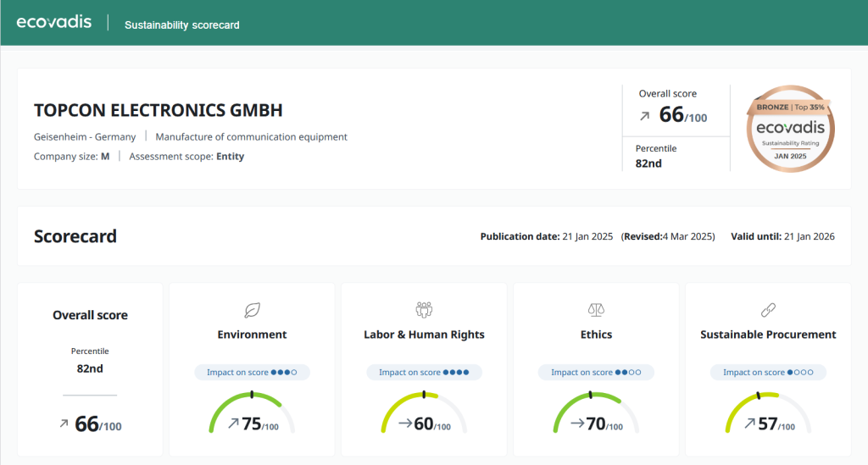
Task: Click the 66/100 score in header card
Action: (683, 115)
